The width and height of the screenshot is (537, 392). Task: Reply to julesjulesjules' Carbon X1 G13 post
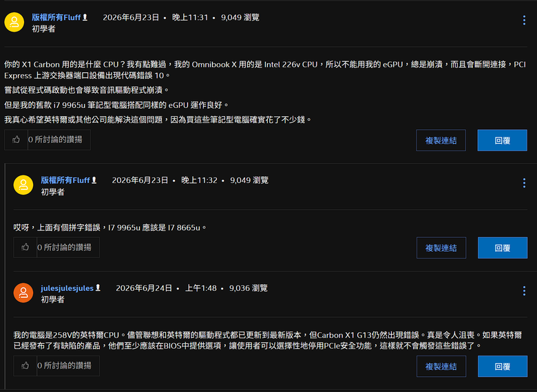point(503,367)
